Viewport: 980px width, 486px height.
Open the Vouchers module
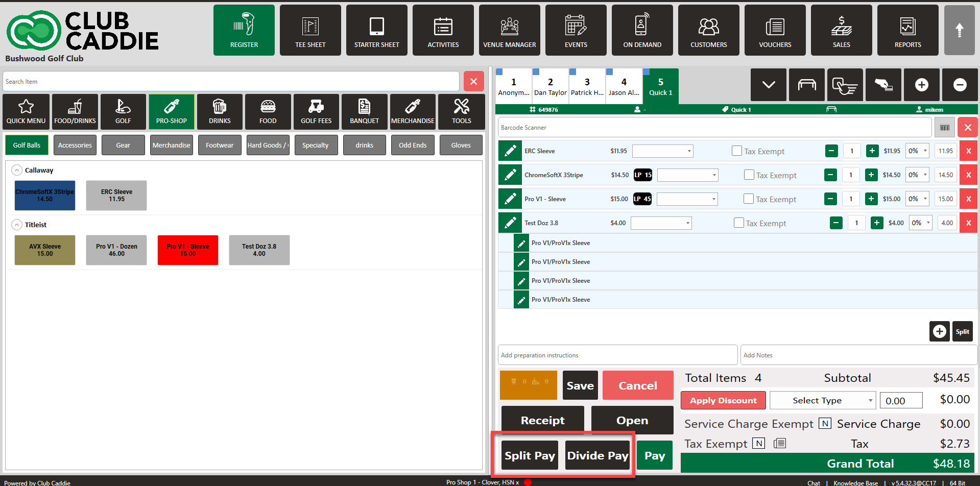click(x=775, y=30)
